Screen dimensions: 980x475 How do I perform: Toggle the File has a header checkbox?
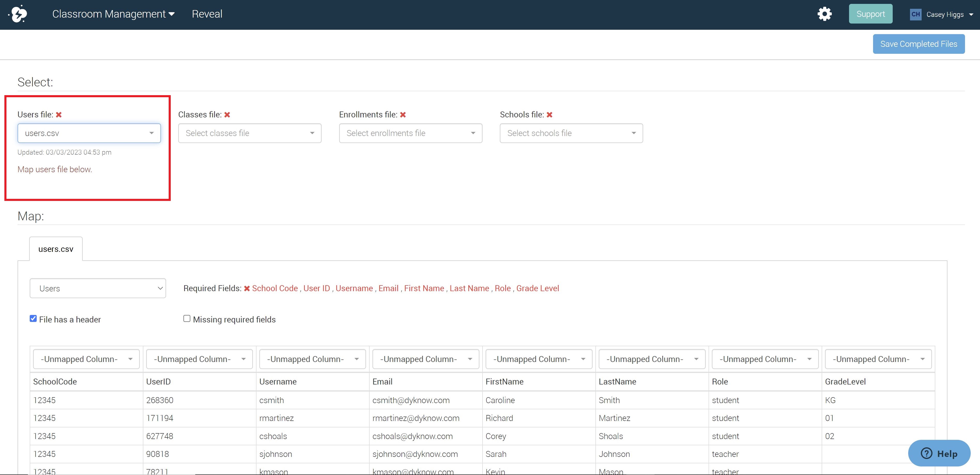tap(33, 319)
